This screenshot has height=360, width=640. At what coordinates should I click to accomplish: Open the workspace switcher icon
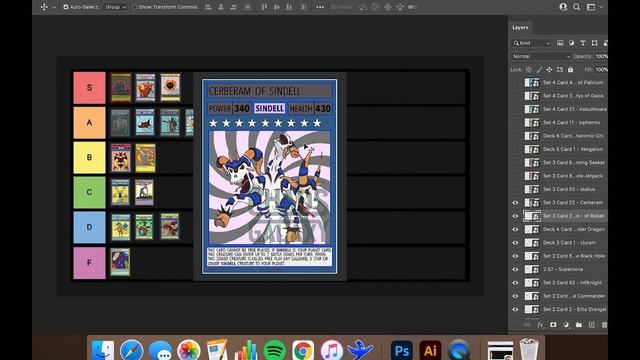point(591,7)
